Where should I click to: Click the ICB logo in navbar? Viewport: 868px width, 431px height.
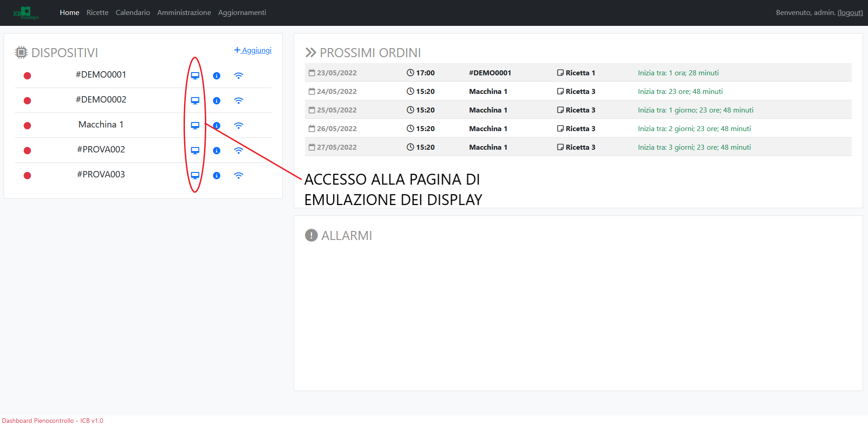(25, 13)
